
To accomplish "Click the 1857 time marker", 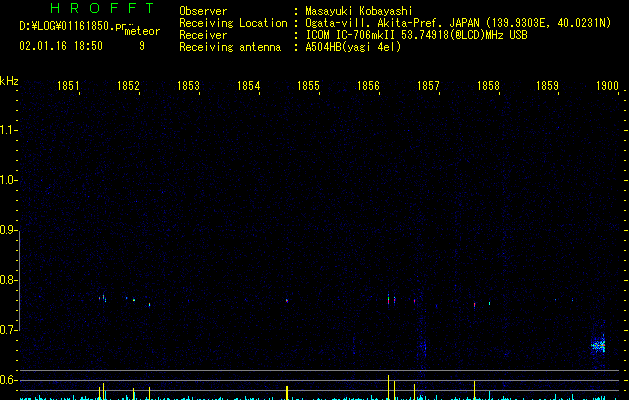I will coord(428,86).
